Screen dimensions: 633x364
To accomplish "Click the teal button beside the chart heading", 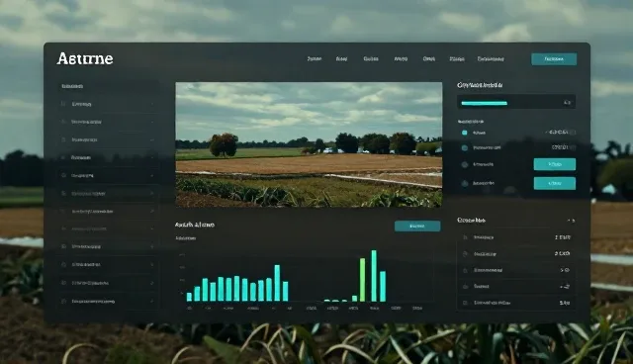I will click(417, 226).
